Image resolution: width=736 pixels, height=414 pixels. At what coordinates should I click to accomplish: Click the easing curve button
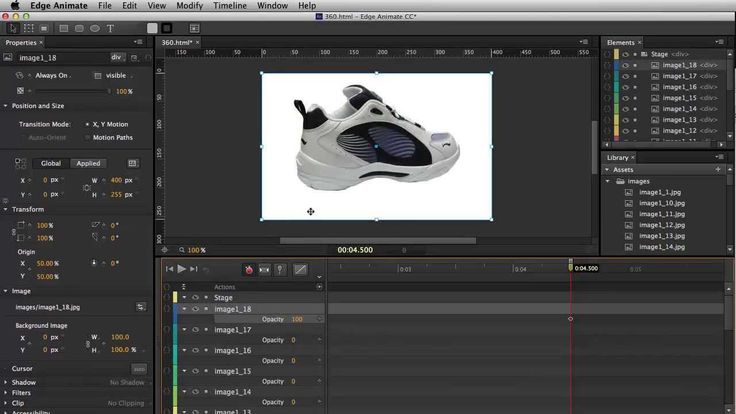[x=300, y=269]
